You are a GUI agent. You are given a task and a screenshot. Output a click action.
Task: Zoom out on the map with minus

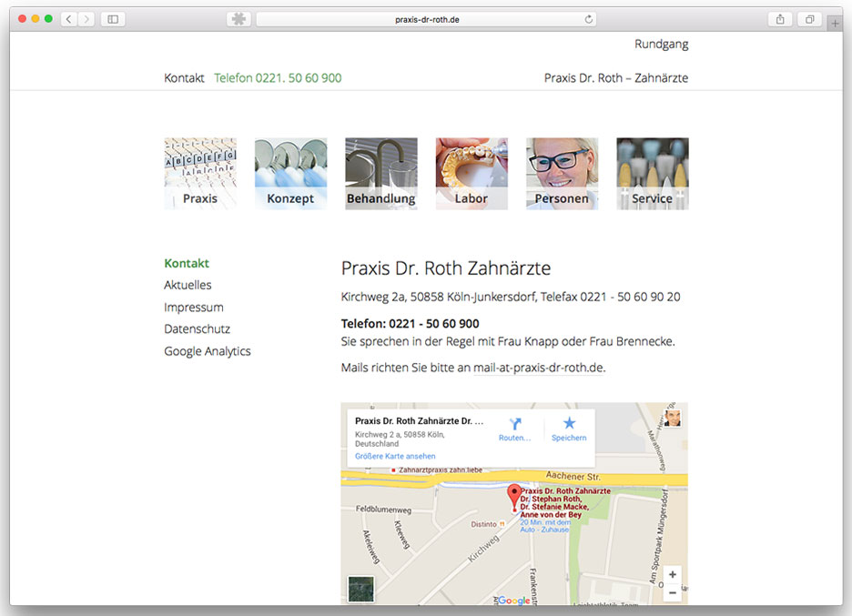tap(672, 592)
